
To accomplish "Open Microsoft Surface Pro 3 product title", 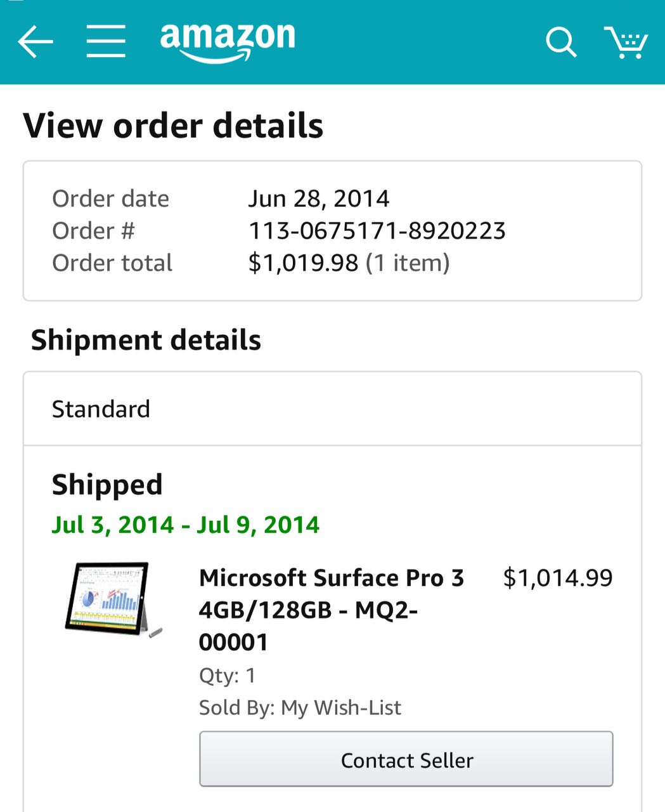I will [332, 610].
